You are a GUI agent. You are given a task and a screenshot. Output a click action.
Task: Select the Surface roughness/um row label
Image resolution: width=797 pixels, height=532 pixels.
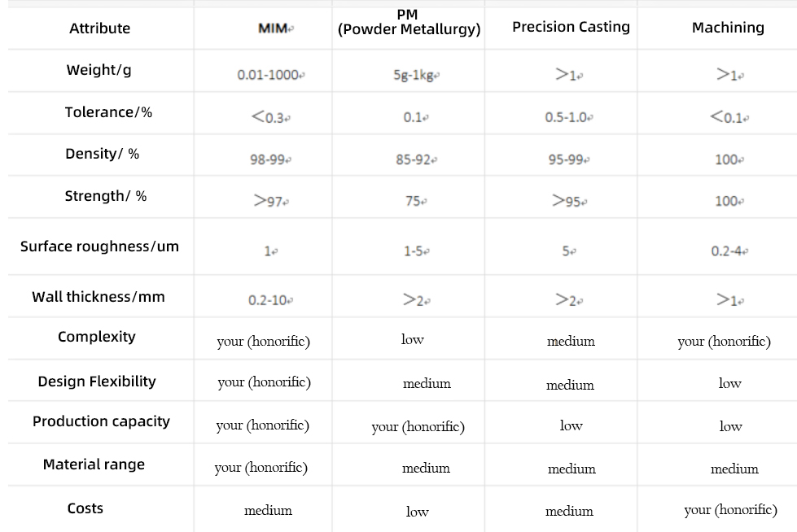(x=99, y=246)
